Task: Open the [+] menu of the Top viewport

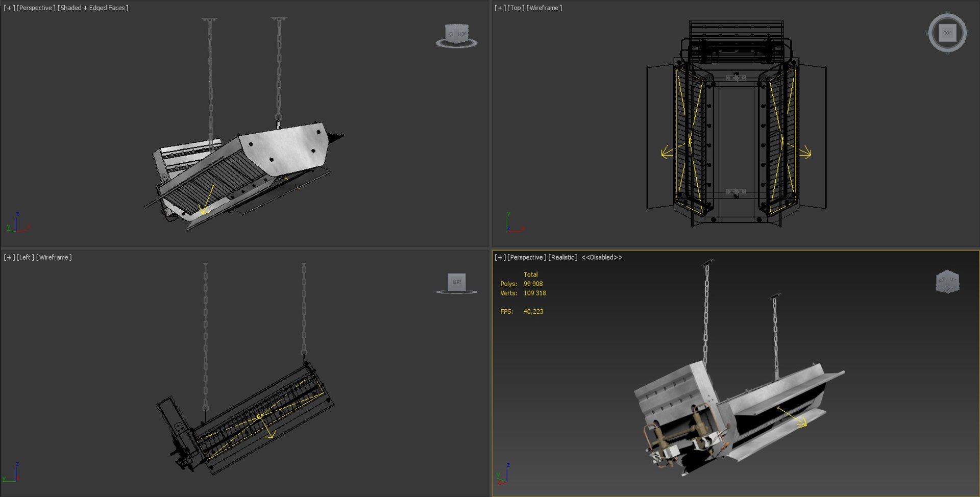Action: [x=500, y=8]
